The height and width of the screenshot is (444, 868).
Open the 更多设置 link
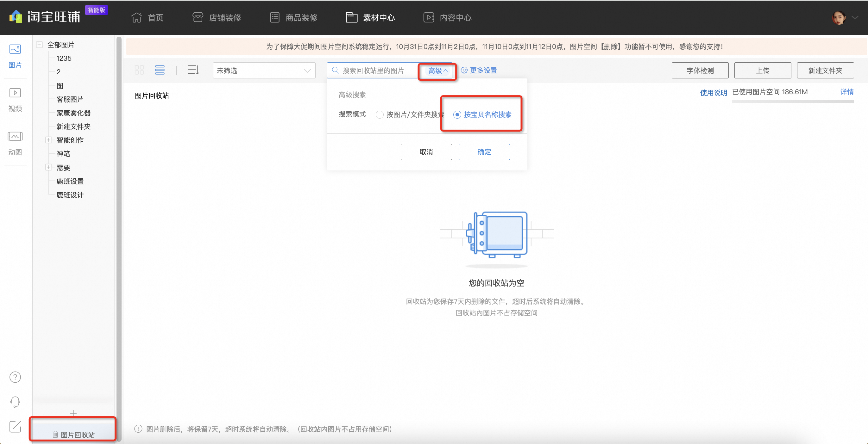pyautogui.click(x=483, y=70)
